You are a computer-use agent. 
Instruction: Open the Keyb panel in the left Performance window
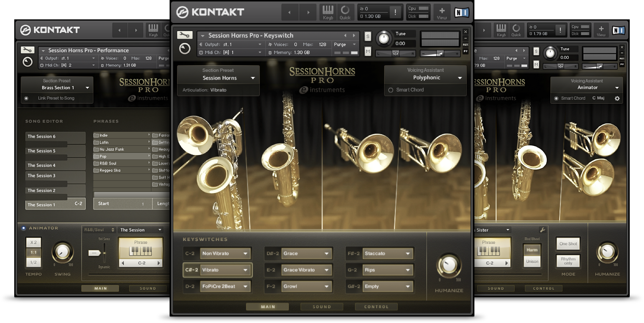coord(153,30)
